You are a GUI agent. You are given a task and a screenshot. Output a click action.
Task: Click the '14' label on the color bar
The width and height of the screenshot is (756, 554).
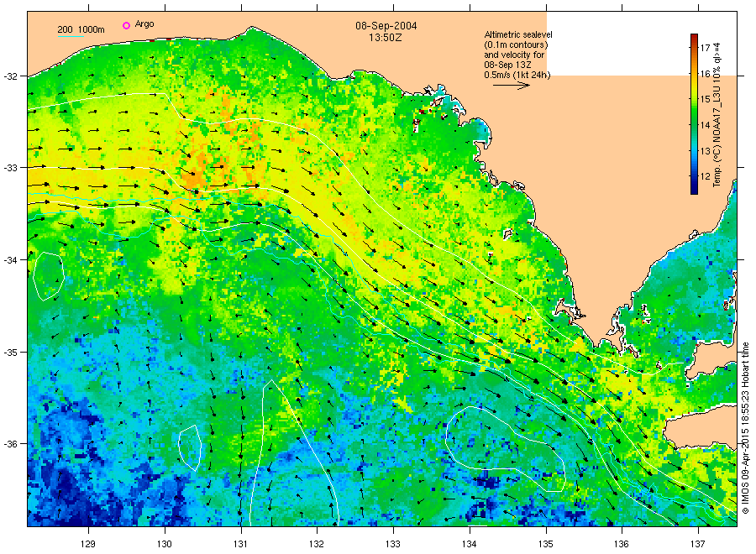(x=706, y=125)
